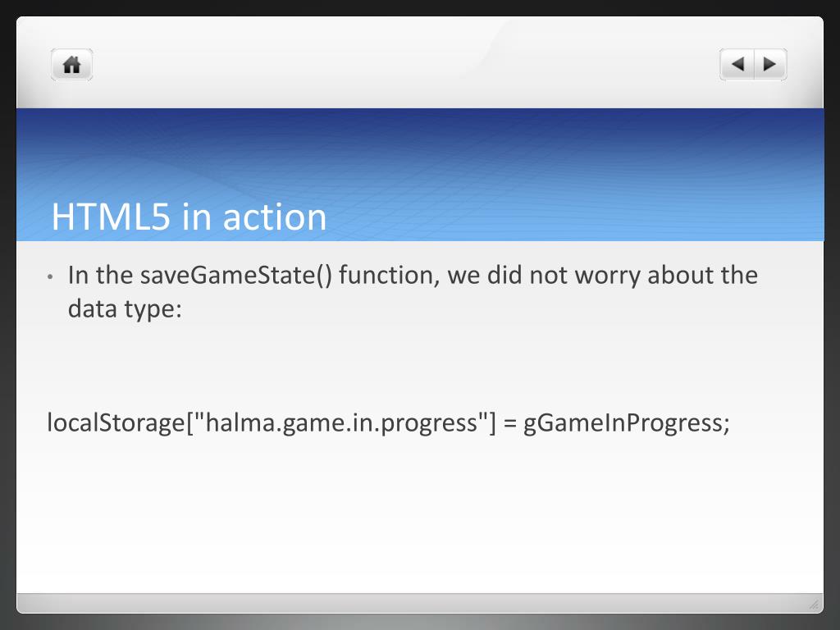
Task: Click the semicolon ending the code line
Action: click(727, 426)
